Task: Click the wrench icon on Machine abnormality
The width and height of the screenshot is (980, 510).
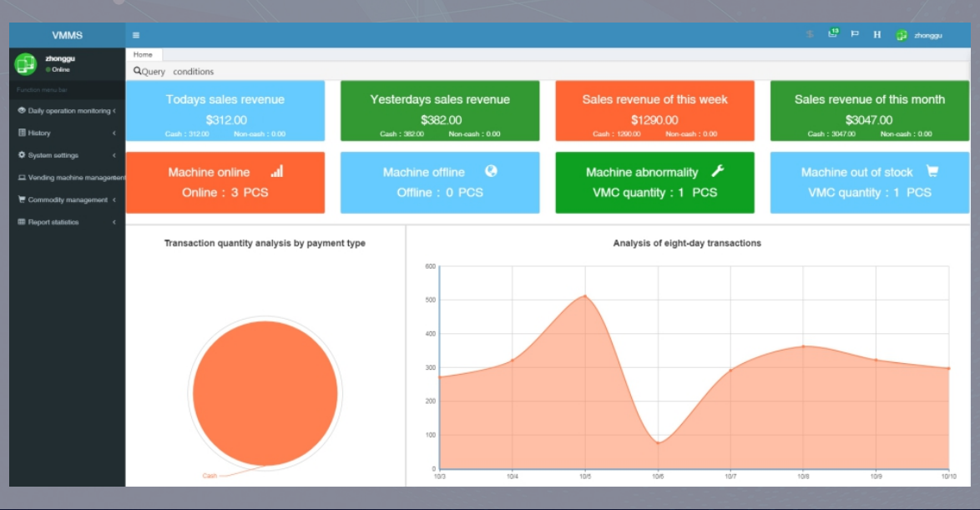Action: point(718,170)
